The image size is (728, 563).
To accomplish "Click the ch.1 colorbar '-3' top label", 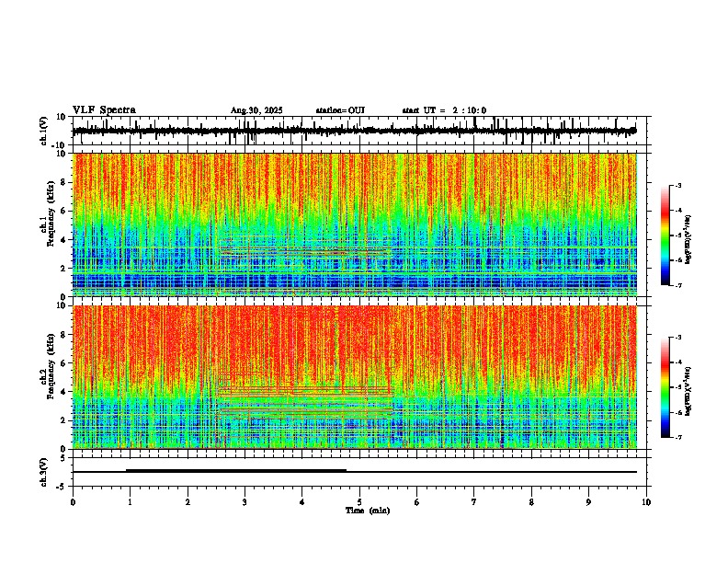I will tap(678, 185).
